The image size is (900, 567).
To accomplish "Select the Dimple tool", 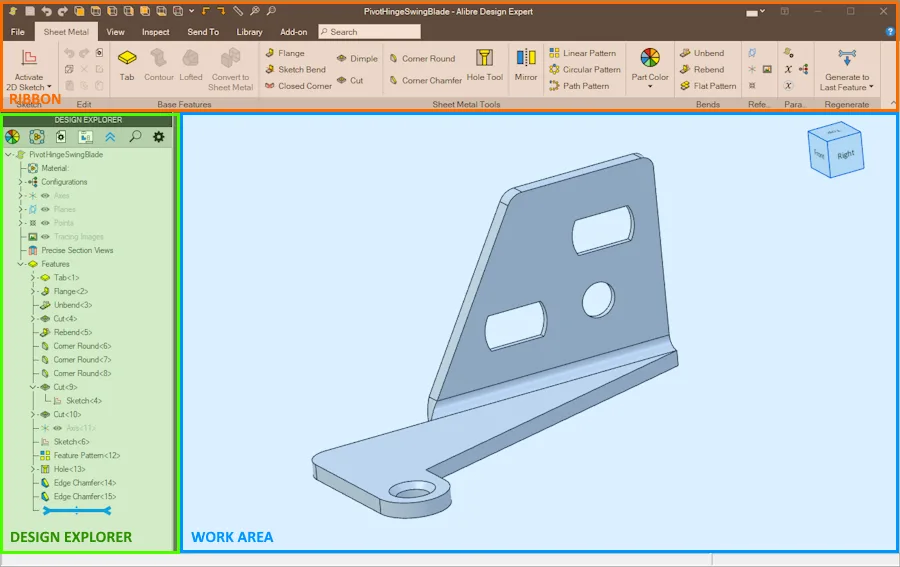I will click(357, 59).
